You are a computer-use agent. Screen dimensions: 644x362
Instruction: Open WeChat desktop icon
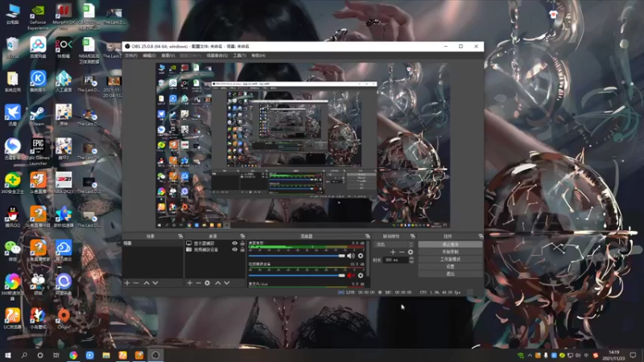[x=12, y=251]
